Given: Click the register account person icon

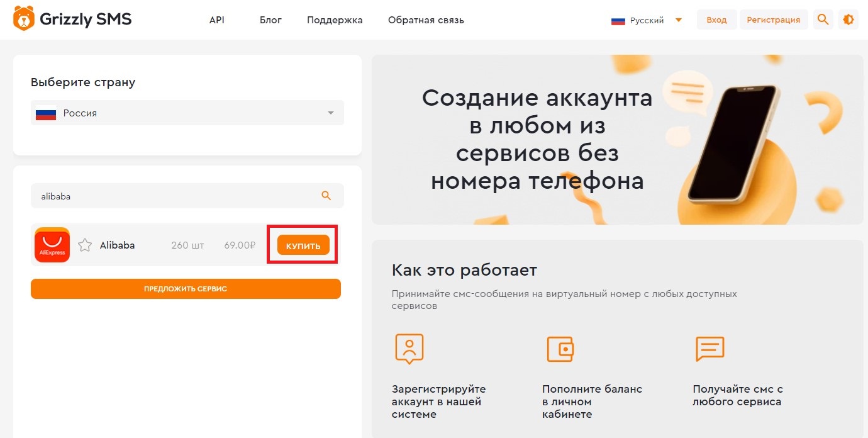Looking at the screenshot, I should tap(409, 349).
